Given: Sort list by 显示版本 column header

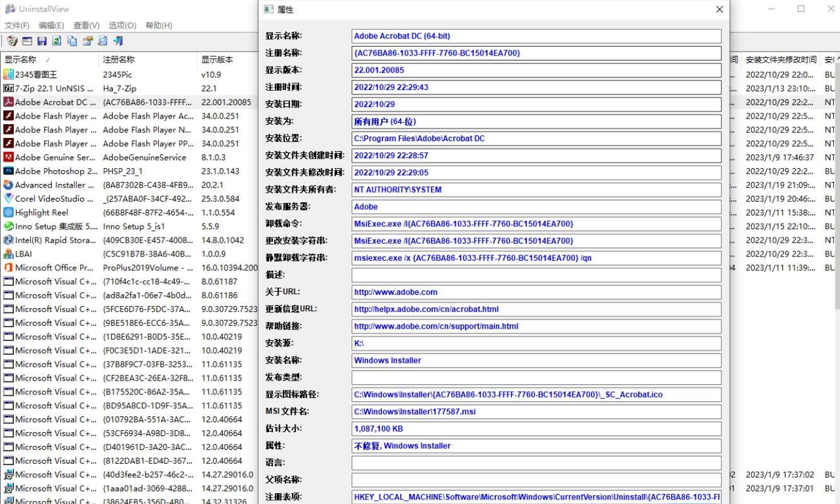Looking at the screenshot, I should tap(228, 59).
